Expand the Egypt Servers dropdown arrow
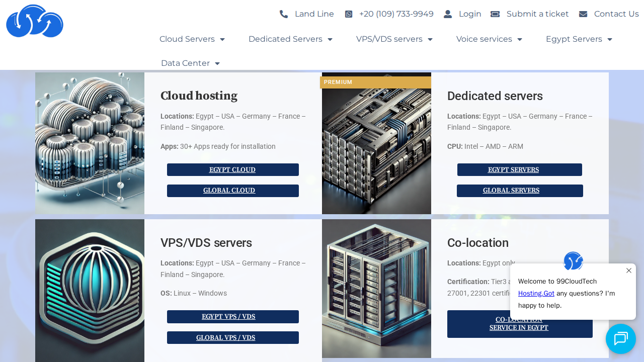Viewport: 644px width, 362px height. 610,39
